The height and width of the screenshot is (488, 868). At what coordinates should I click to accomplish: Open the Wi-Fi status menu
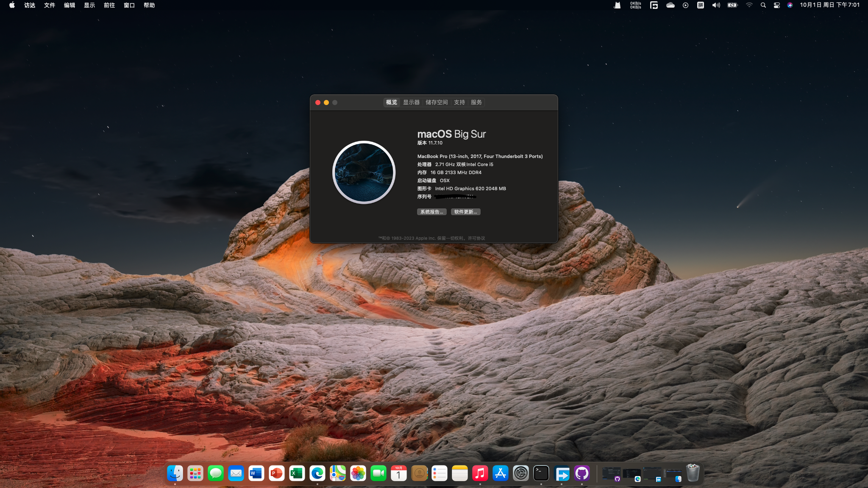coord(749,5)
